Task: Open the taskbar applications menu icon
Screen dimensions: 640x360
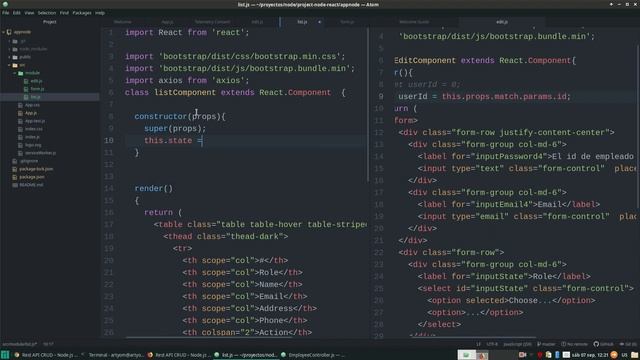Action: 5,355
